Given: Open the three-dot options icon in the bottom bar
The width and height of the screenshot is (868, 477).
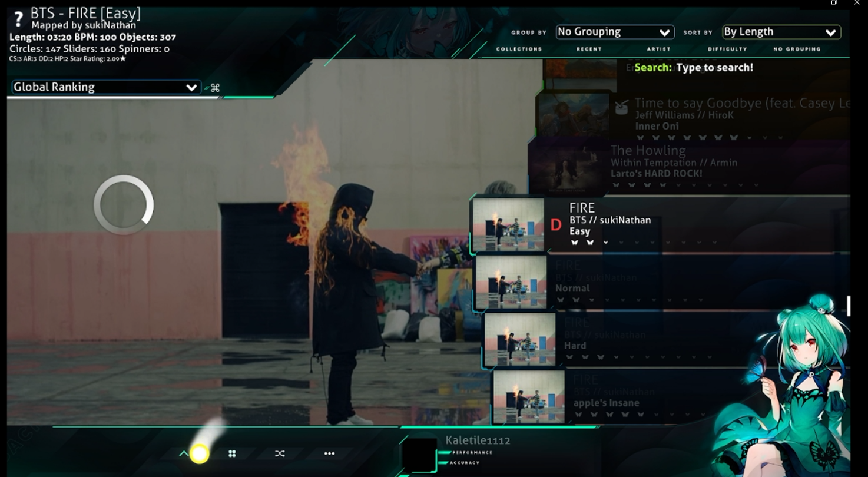Looking at the screenshot, I should [329, 453].
